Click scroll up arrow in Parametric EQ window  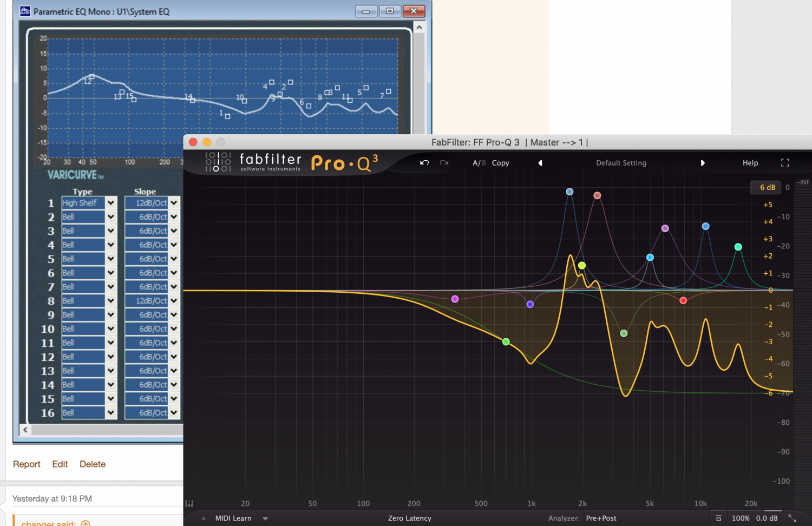pyautogui.click(x=420, y=27)
